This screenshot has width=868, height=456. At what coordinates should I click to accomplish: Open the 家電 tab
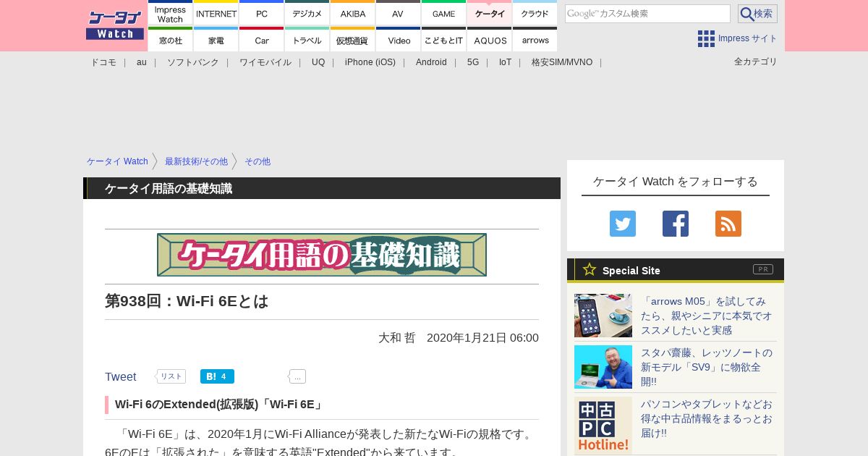(216, 39)
